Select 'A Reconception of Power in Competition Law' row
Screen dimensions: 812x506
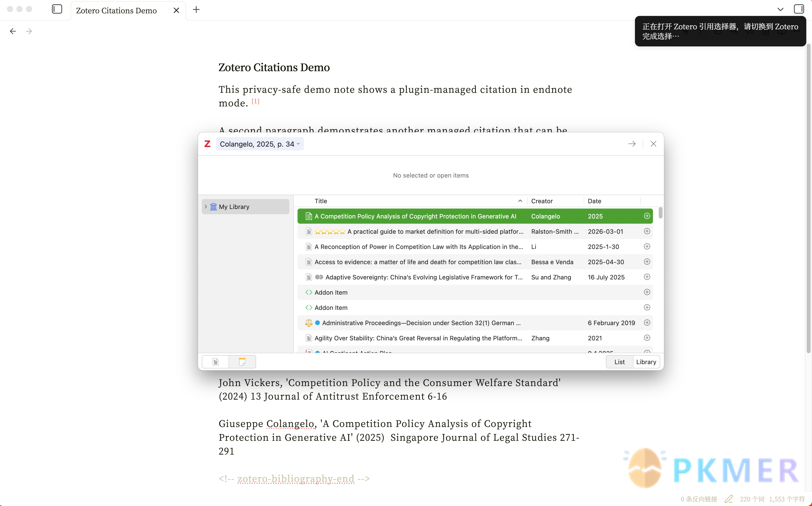click(x=475, y=247)
